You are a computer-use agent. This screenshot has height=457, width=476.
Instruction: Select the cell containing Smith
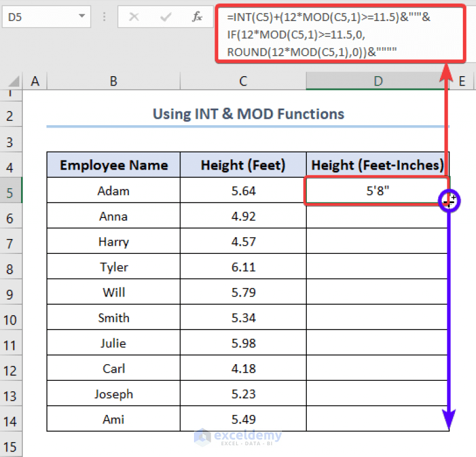113,318
